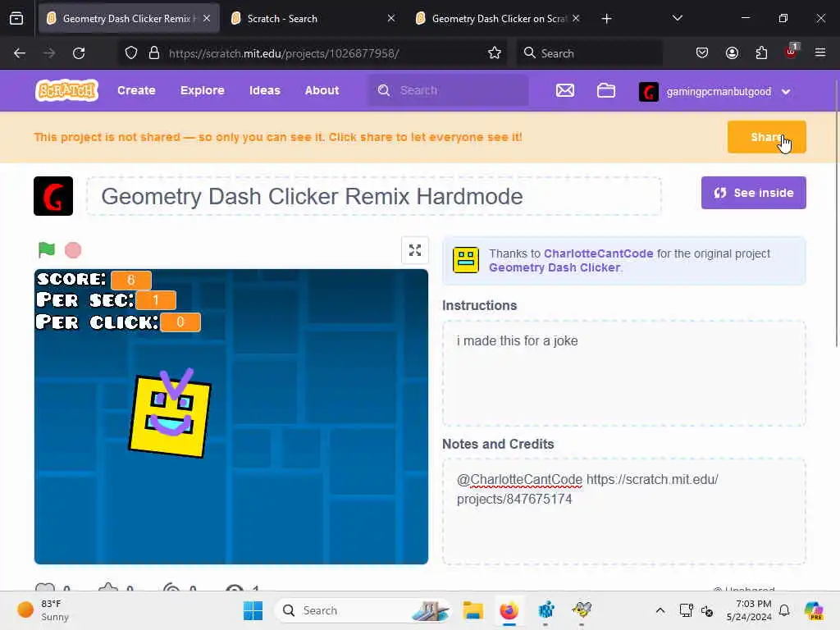840x630 pixels.
Task: Bookmark this page with star
Action: (x=495, y=53)
